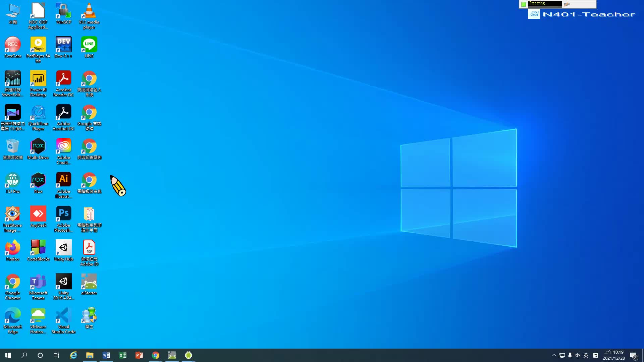Image resolution: width=644 pixels, height=362 pixels.
Task: Open the notification Action Center
Action: pos(634,355)
